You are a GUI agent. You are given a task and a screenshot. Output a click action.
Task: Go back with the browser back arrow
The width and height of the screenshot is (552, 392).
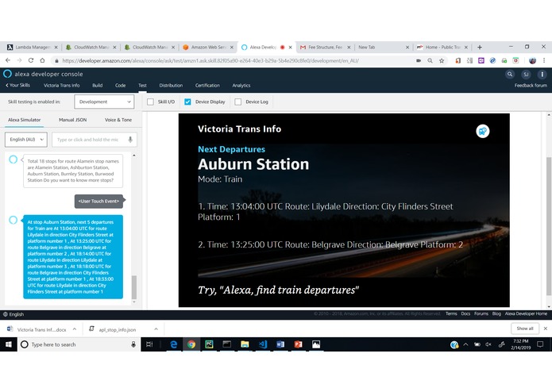point(8,60)
